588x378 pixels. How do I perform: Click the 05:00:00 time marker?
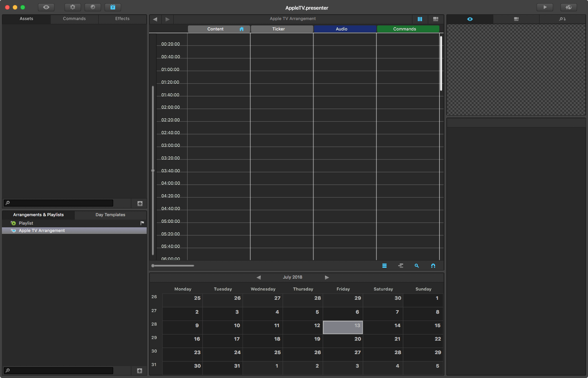coord(171,222)
